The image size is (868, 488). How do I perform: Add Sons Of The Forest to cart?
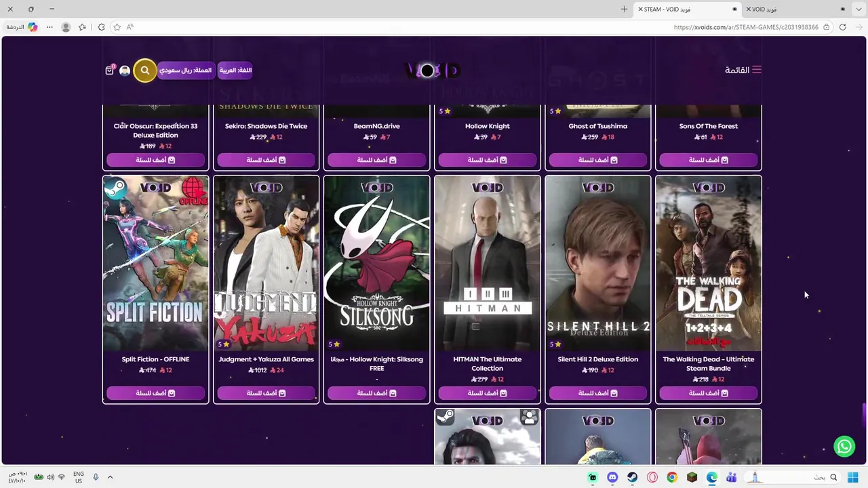tap(709, 160)
